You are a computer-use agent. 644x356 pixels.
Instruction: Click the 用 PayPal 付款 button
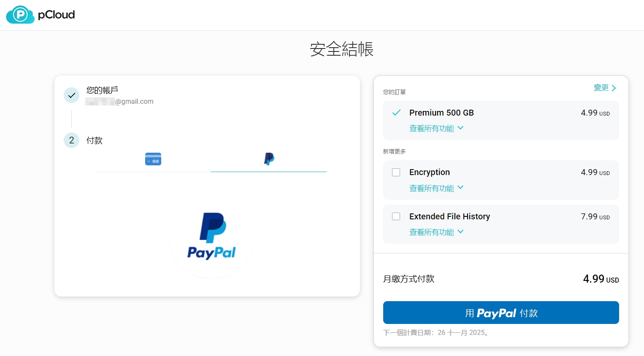[x=501, y=313]
